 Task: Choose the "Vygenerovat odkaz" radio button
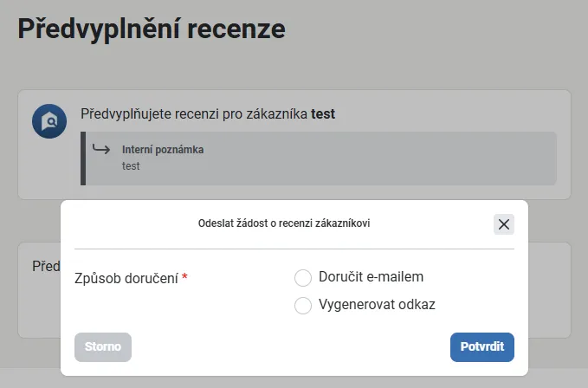point(303,305)
